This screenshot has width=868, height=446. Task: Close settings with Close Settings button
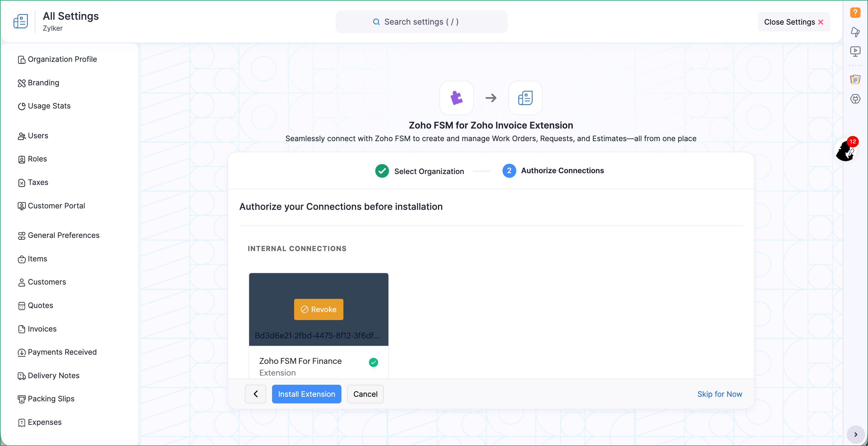(793, 22)
